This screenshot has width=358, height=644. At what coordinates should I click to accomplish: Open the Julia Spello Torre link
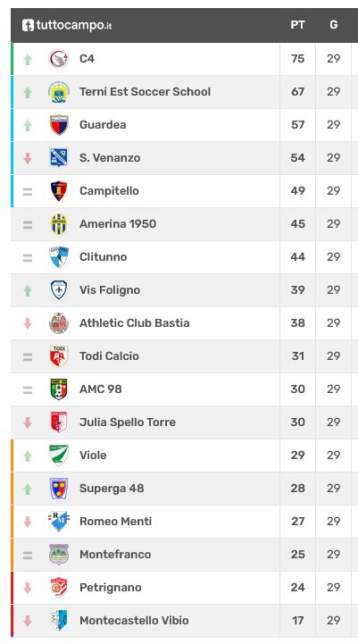[x=128, y=422]
